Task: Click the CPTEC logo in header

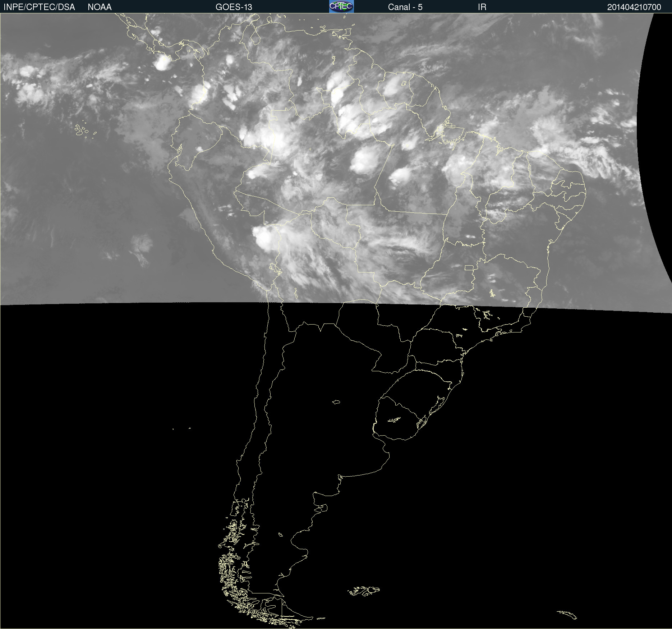Action: (341, 6)
